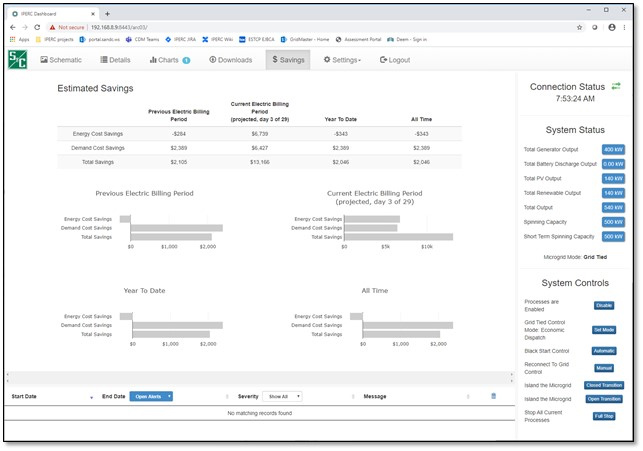Click the connection status arrows icon
Viewport: 643px width, 451px height.
click(616, 87)
